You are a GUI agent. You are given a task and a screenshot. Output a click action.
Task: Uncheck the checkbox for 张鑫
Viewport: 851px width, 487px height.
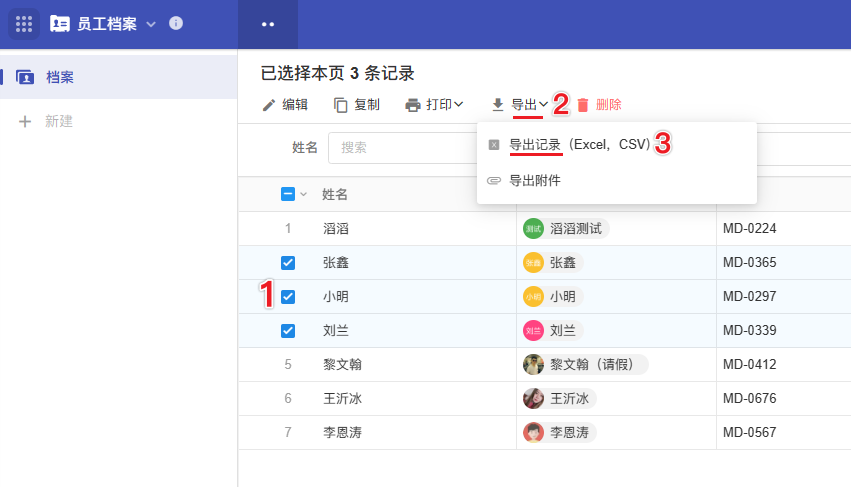pos(288,263)
